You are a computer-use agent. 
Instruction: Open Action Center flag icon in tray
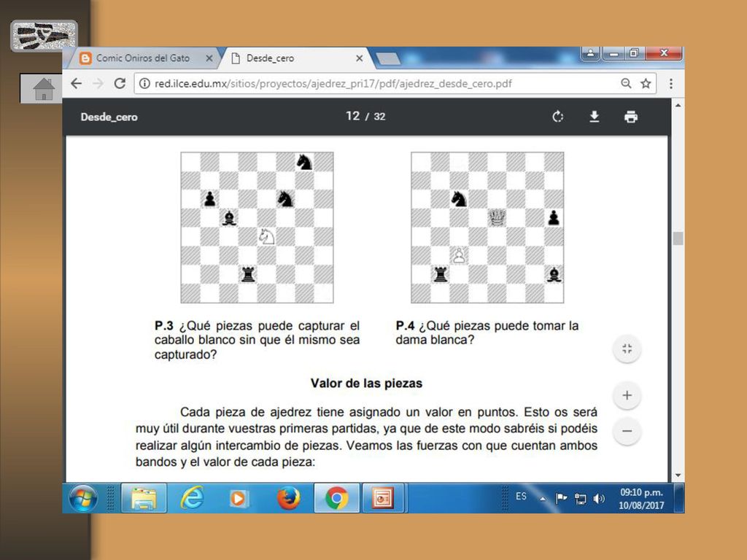point(561,498)
